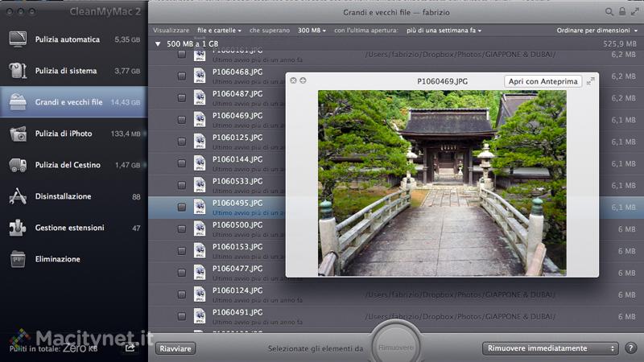Select the Pulizia del Cestino truck icon

[18, 165]
